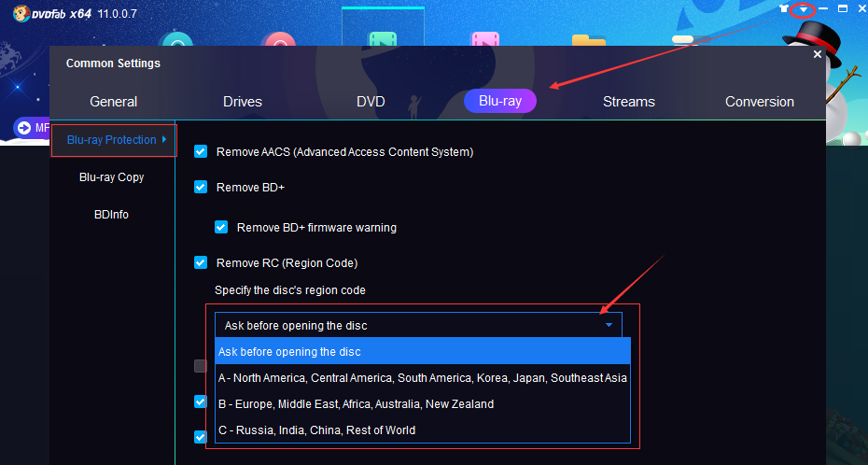Open the skin t-shirt icon

click(x=783, y=8)
